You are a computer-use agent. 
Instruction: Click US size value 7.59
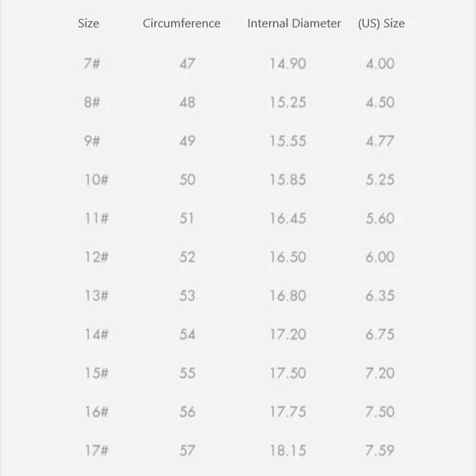(380, 451)
